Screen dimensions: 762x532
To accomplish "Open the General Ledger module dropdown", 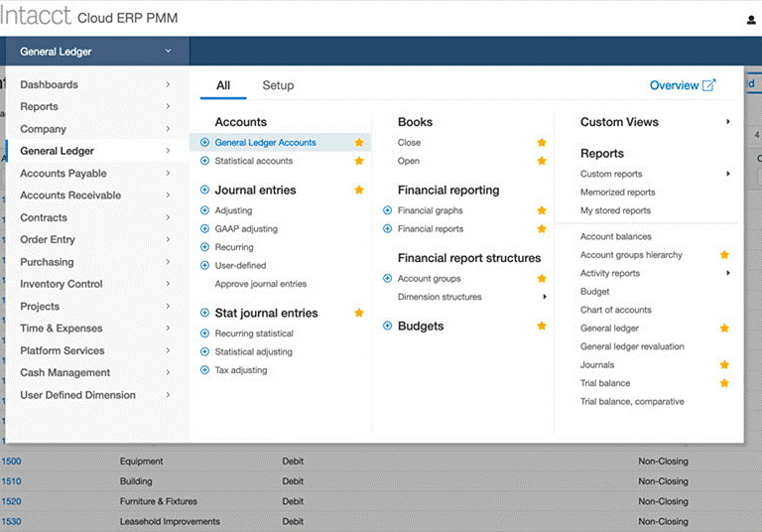I will coord(97,51).
